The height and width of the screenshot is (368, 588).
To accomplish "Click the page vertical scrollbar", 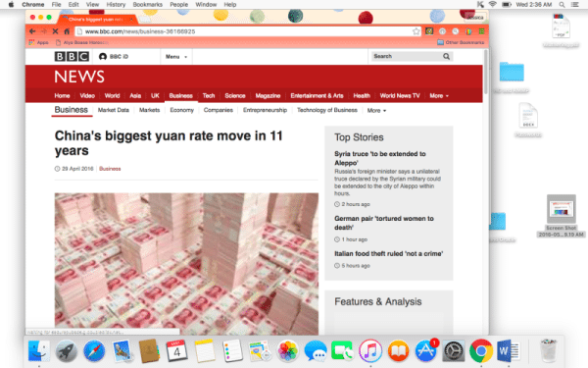I will point(486,72).
